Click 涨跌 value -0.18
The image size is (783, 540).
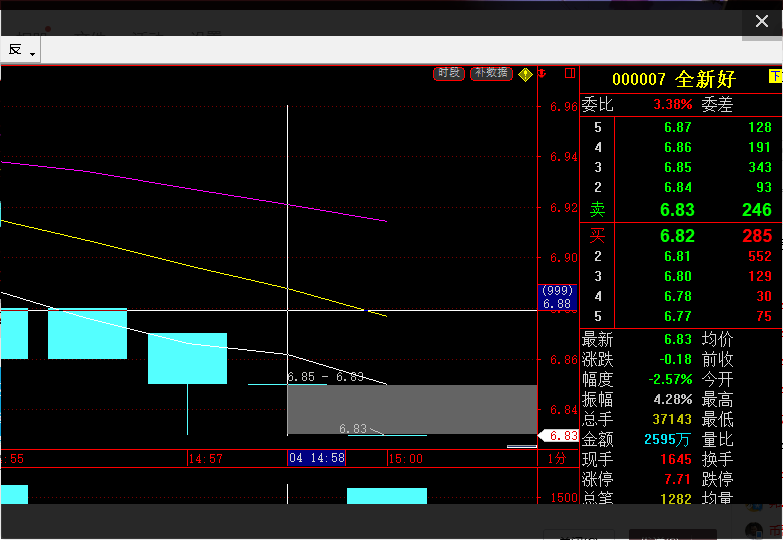(x=675, y=359)
